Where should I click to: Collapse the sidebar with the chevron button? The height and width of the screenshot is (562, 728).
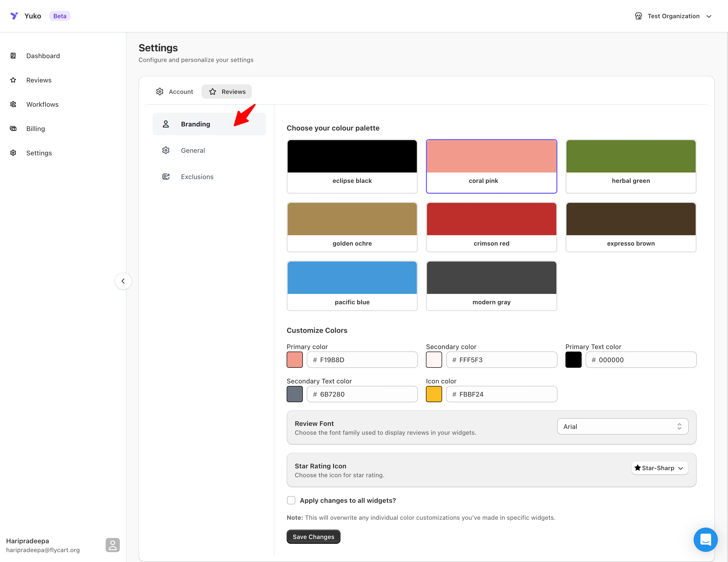[123, 281]
